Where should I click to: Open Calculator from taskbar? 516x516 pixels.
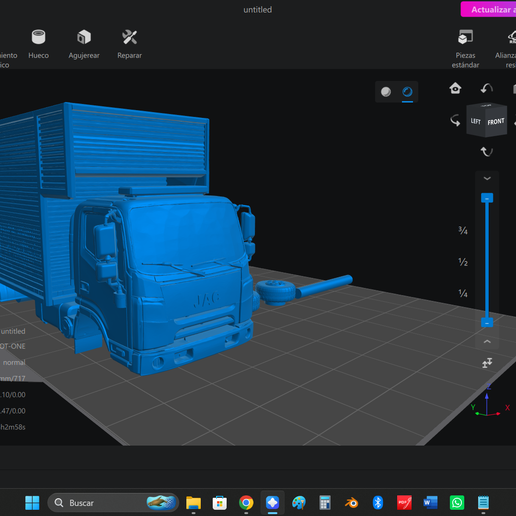[325, 503]
